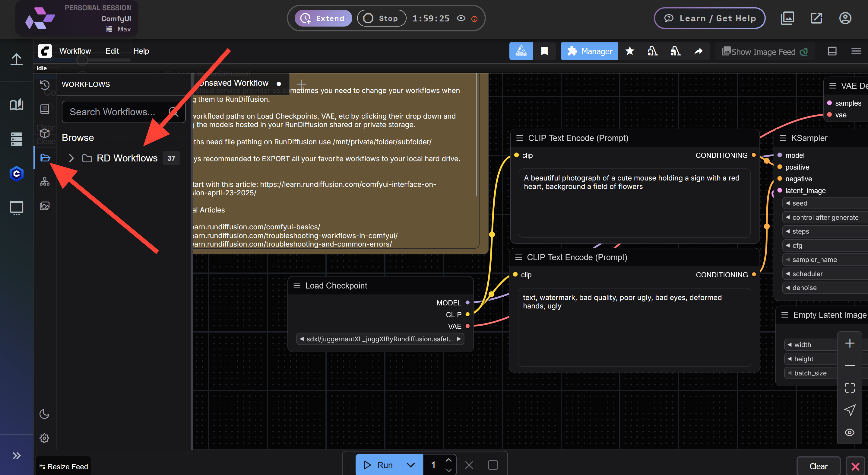Decrease batch count with down stepper
This screenshot has width=868, height=475.
pyautogui.click(x=448, y=470)
